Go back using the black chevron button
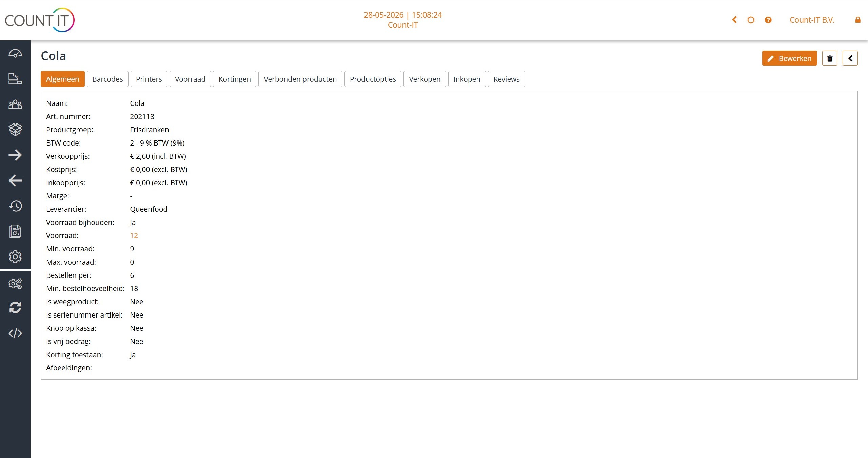The height and width of the screenshot is (458, 868). point(850,58)
